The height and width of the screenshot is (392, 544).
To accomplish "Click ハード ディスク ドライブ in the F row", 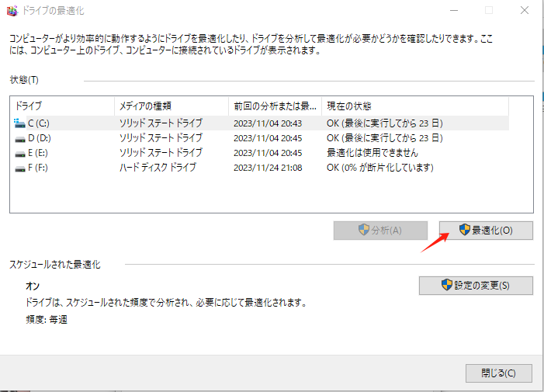I will point(158,167).
